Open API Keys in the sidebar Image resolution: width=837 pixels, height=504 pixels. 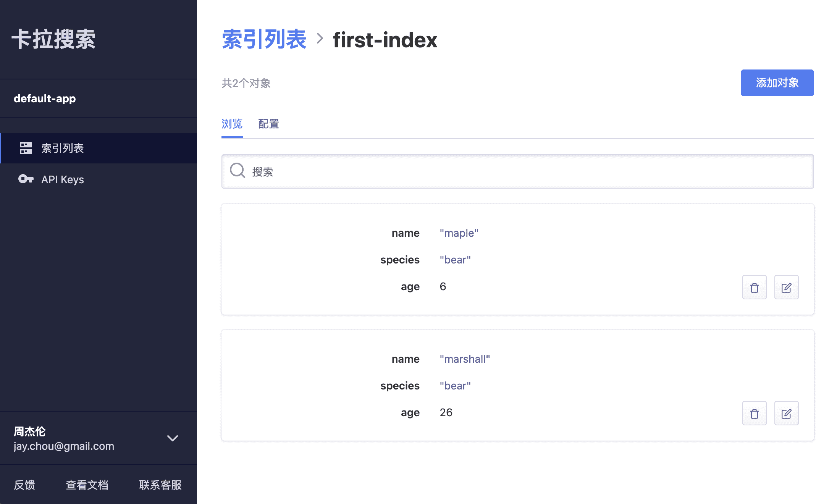point(63,179)
